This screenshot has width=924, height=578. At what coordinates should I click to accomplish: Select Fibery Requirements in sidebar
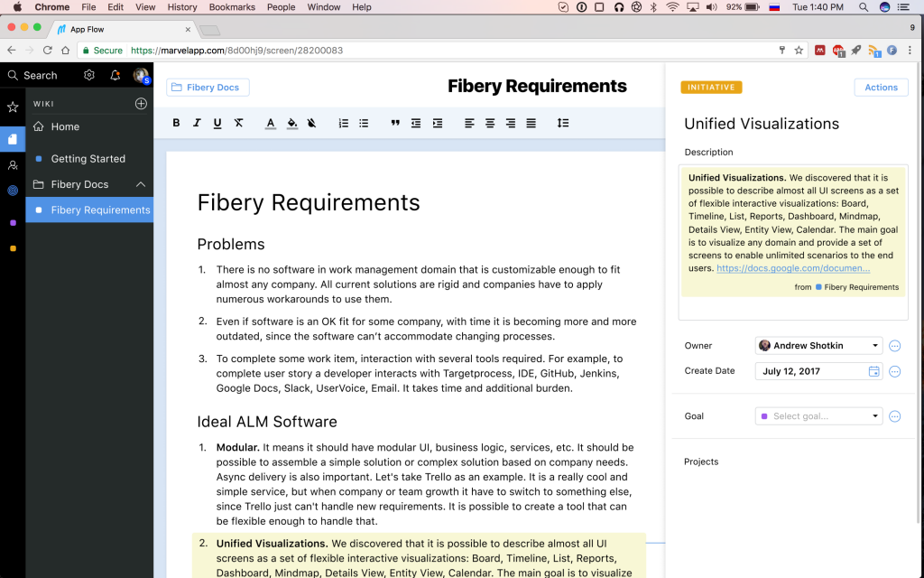(89, 210)
